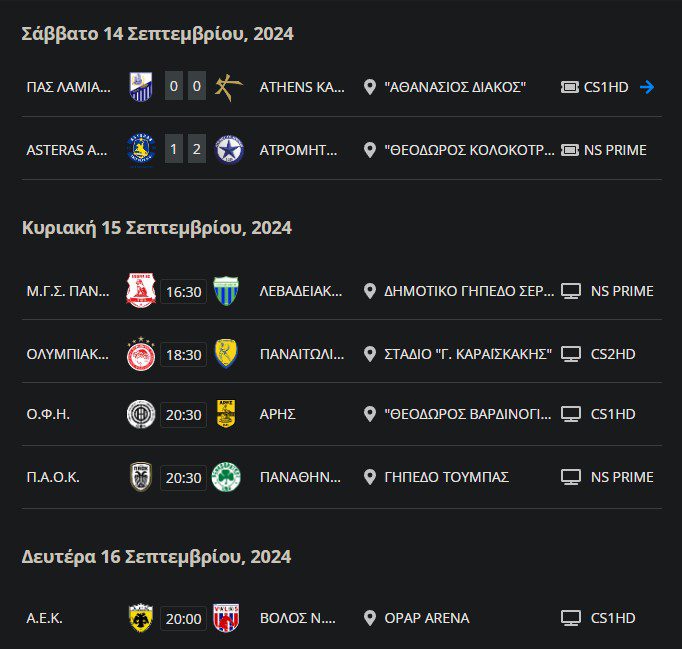Open the 20:00 AEK match time

click(x=183, y=619)
